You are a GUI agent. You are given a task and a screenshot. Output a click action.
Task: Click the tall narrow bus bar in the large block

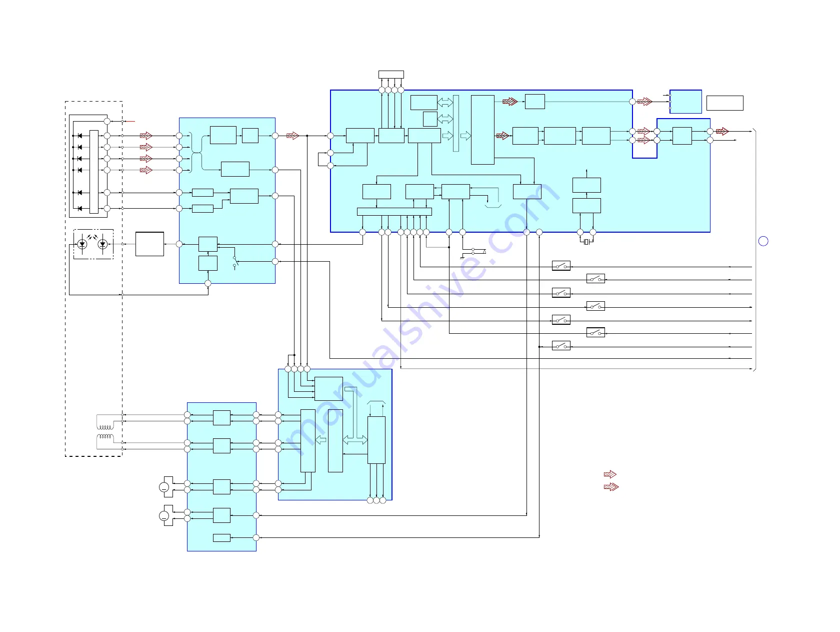(455, 123)
